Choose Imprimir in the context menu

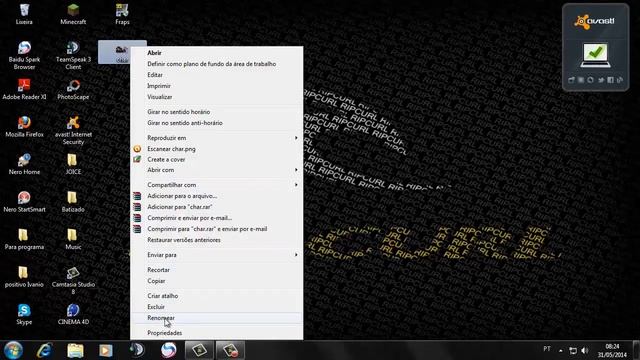click(217, 86)
